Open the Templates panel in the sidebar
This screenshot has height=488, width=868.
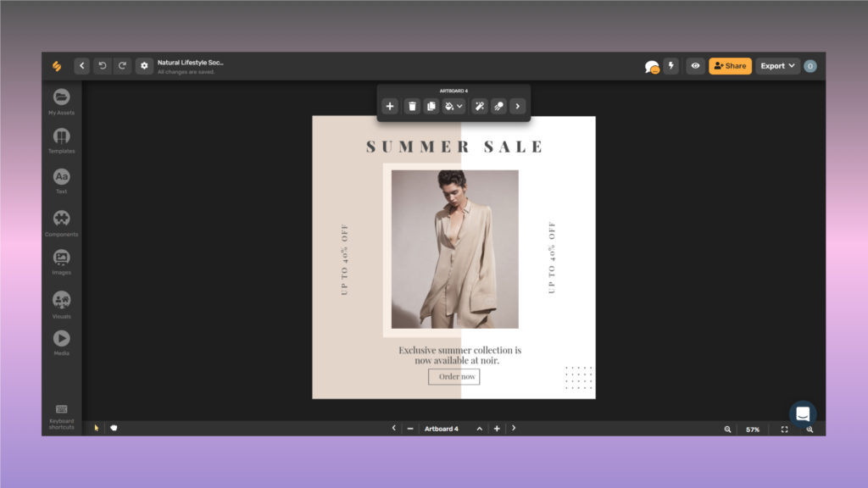61,138
